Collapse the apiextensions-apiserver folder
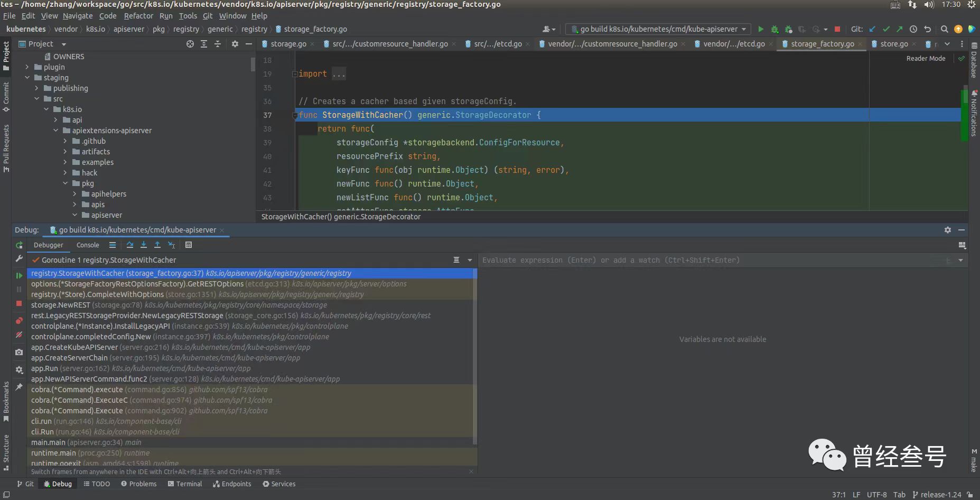This screenshot has width=980, height=500. point(55,131)
